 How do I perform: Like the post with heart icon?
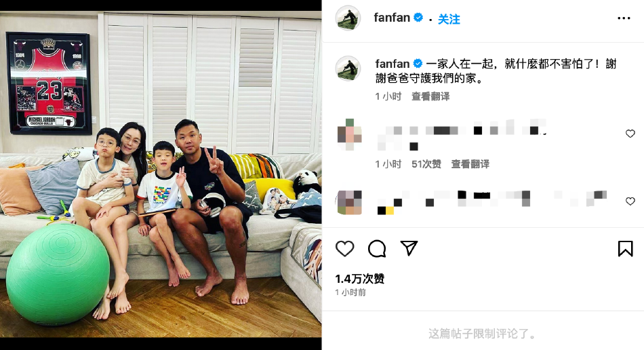pos(344,248)
